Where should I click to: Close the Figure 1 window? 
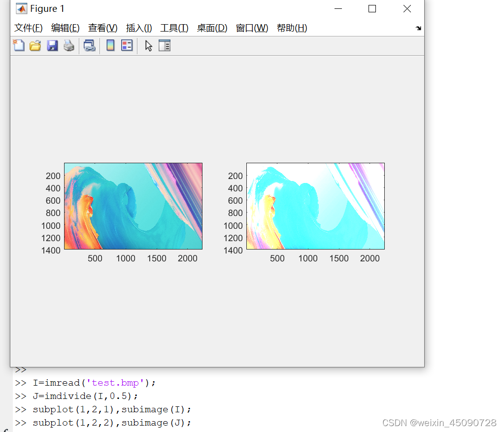pyautogui.click(x=407, y=9)
